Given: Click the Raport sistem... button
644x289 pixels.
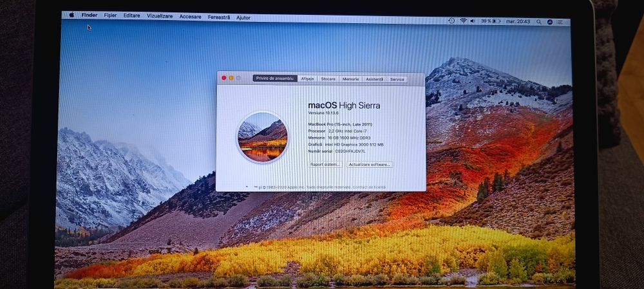Looking at the screenshot, I should (326, 163).
